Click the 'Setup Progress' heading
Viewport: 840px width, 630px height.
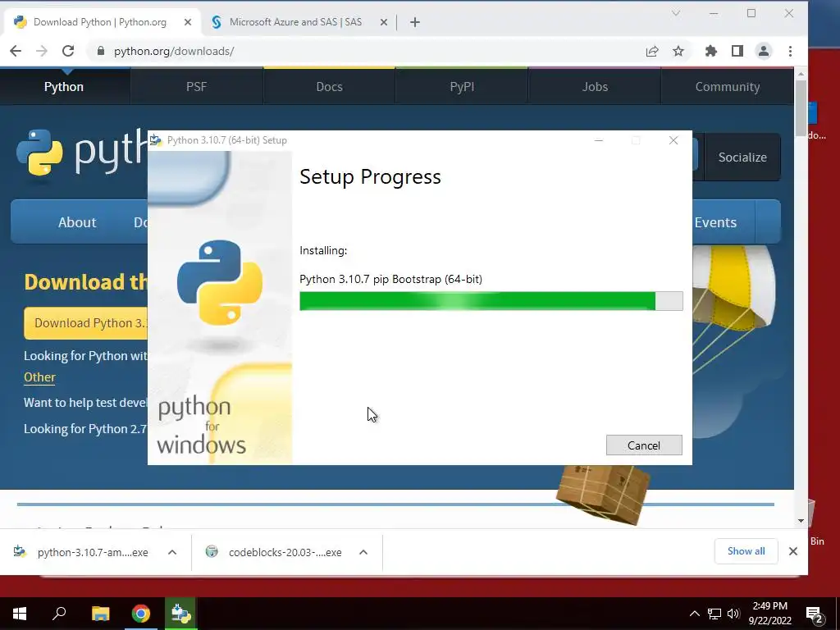(x=370, y=177)
